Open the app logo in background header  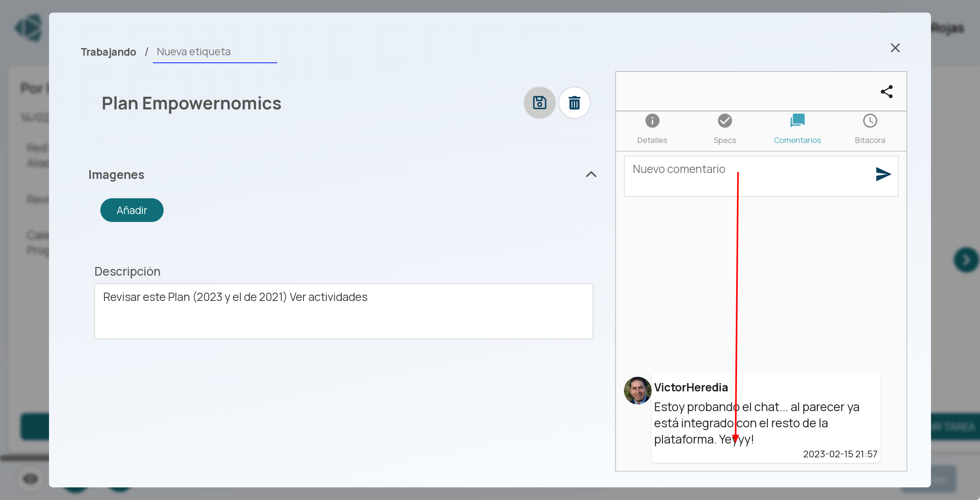(29, 28)
